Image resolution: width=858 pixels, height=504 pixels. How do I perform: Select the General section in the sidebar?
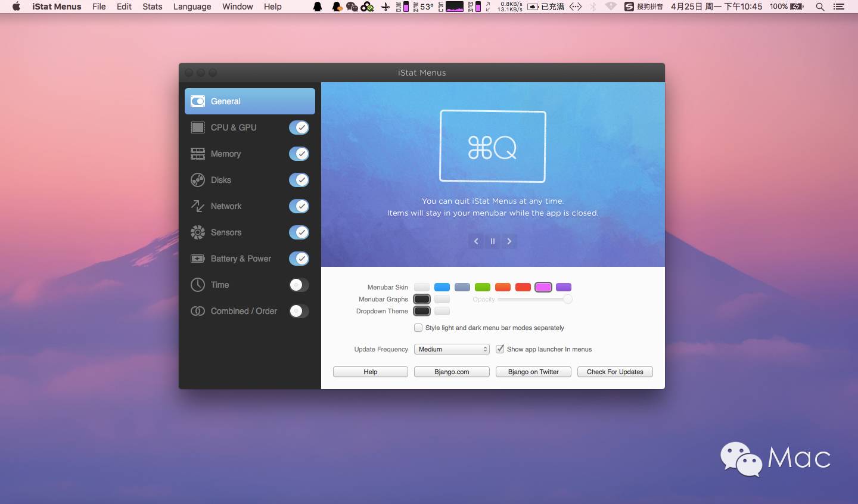(x=250, y=101)
